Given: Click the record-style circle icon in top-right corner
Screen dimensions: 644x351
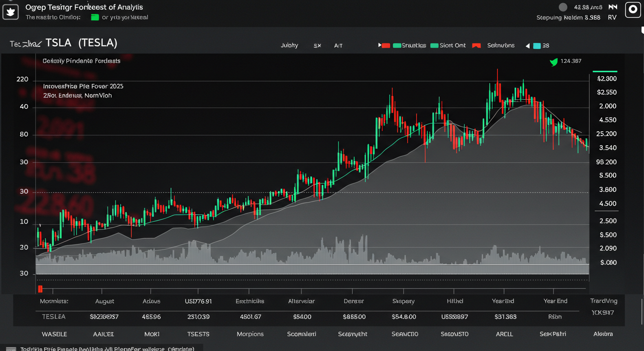Looking at the screenshot, I should (633, 10).
